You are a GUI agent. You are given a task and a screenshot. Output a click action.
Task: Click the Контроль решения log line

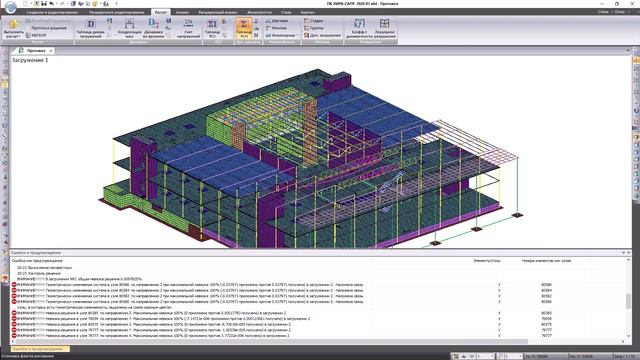pyautogui.click(x=39, y=273)
